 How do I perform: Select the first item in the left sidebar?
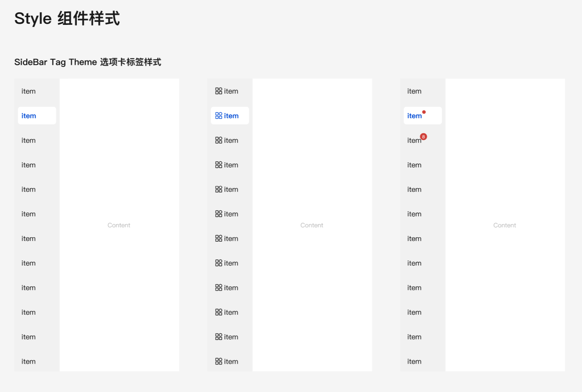(x=29, y=91)
